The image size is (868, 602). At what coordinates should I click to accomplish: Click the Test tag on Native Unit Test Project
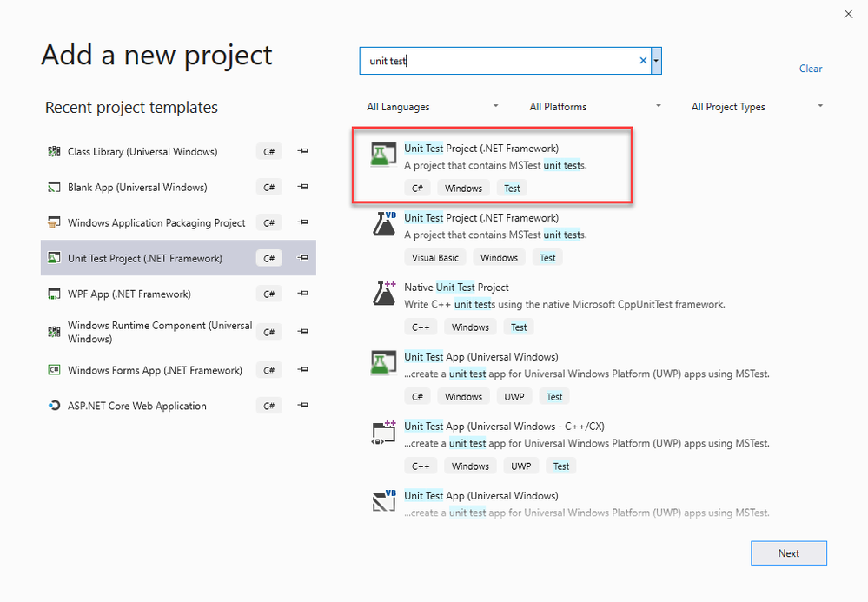tap(519, 327)
